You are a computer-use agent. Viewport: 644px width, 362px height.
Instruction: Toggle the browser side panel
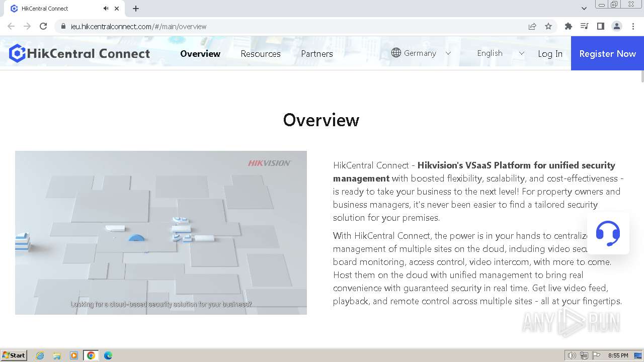[x=600, y=26]
